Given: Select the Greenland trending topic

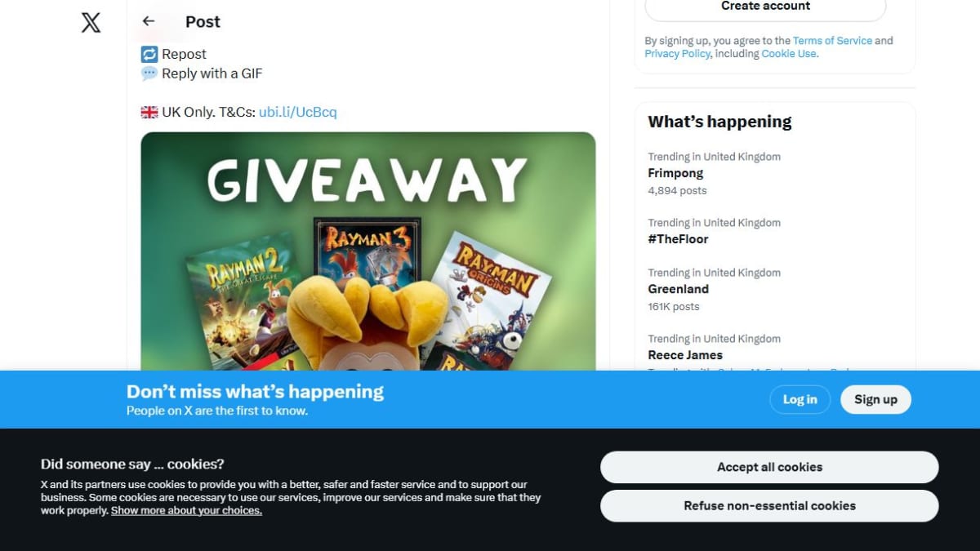Looking at the screenshot, I should coord(775,289).
